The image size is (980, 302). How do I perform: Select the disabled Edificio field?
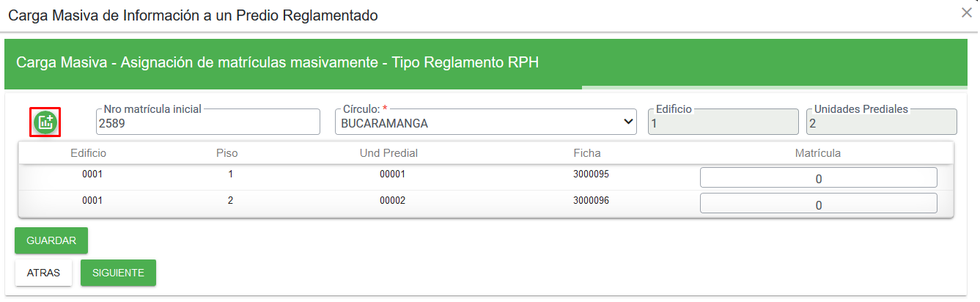pyautogui.click(x=723, y=122)
